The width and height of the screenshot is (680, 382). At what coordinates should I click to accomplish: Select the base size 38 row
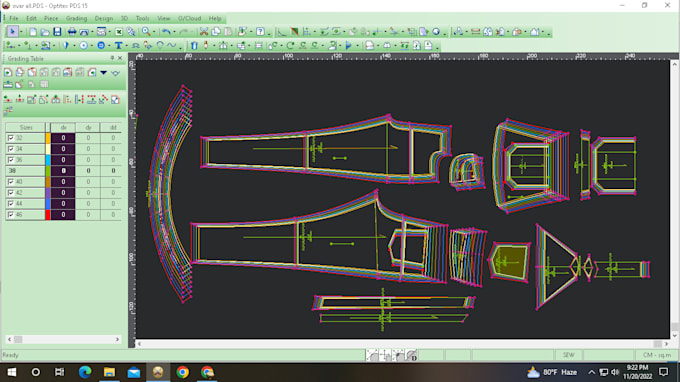[x=63, y=171]
